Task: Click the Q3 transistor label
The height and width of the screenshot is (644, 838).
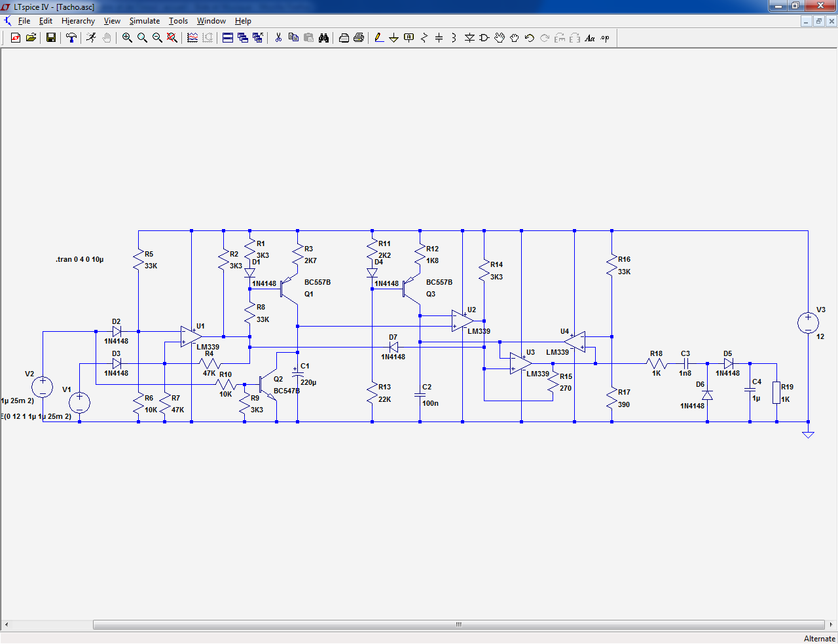Action: click(431, 294)
